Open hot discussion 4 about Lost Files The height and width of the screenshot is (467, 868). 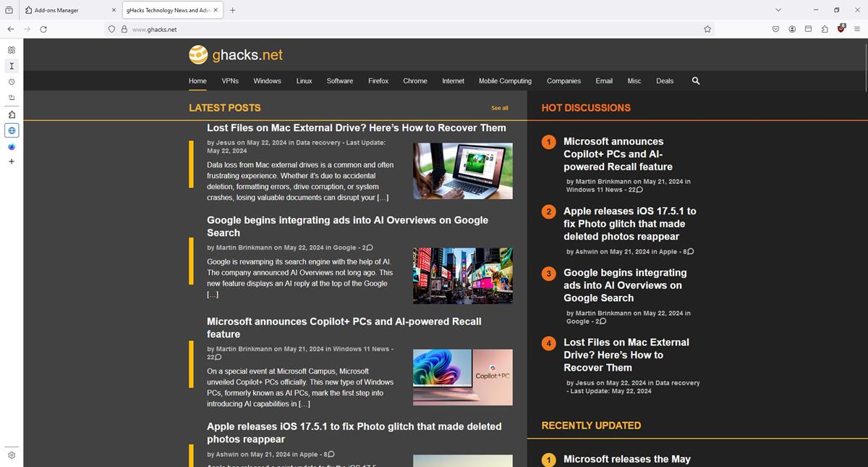626,354
